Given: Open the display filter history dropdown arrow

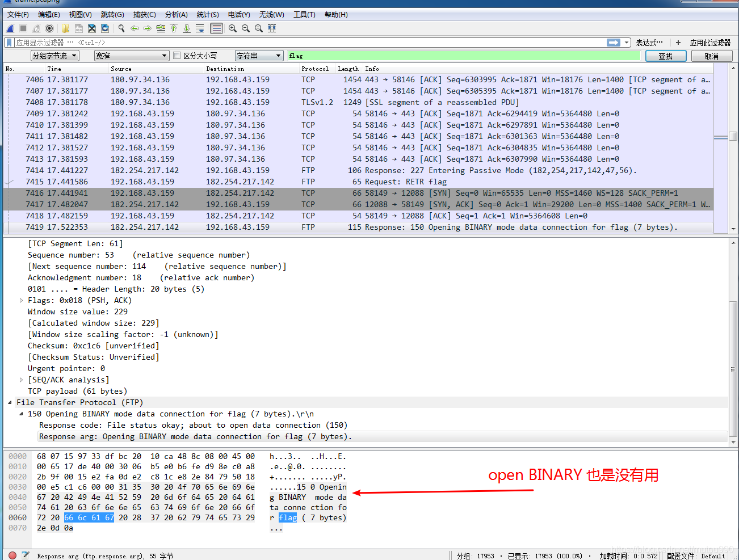Looking at the screenshot, I should pyautogui.click(x=627, y=43).
